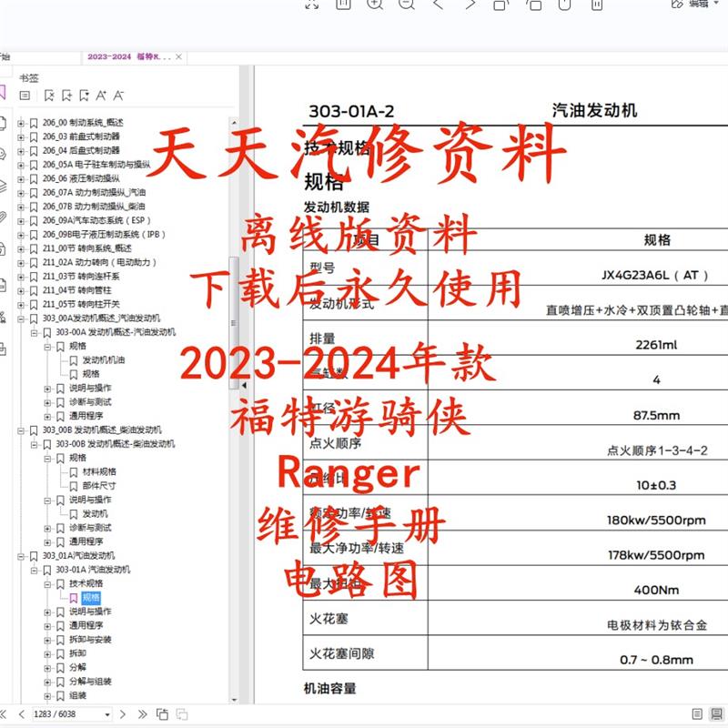Switch to single page view icon
Screen dimensions: 728x728
click(697, 714)
